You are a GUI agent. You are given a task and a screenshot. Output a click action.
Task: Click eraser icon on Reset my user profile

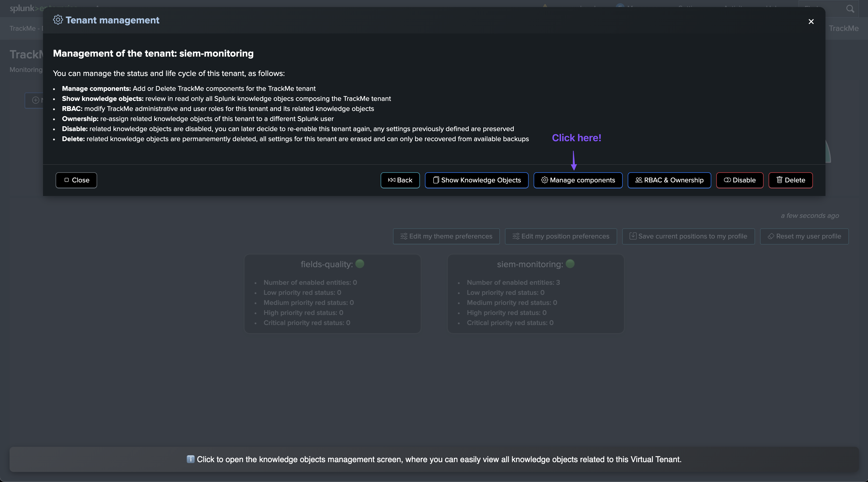tap(771, 236)
